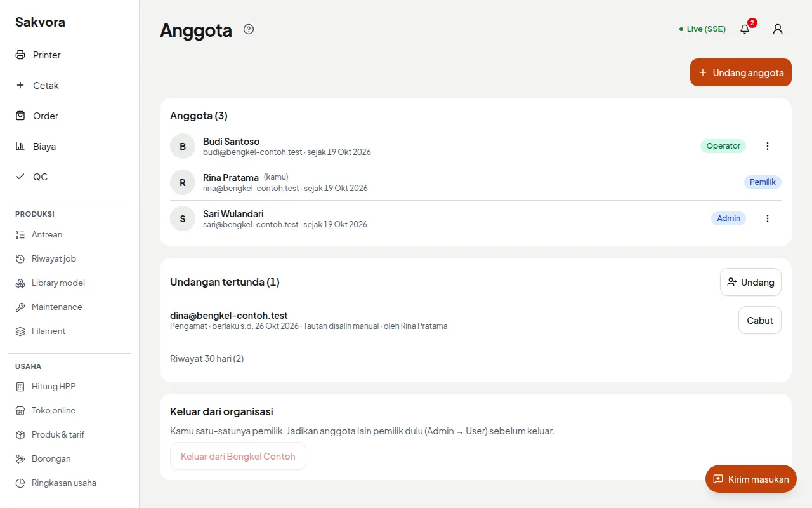This screenshot has width=812, height=508.
Task: Click the Admin role badge for Sari
Action: [728, 218]
